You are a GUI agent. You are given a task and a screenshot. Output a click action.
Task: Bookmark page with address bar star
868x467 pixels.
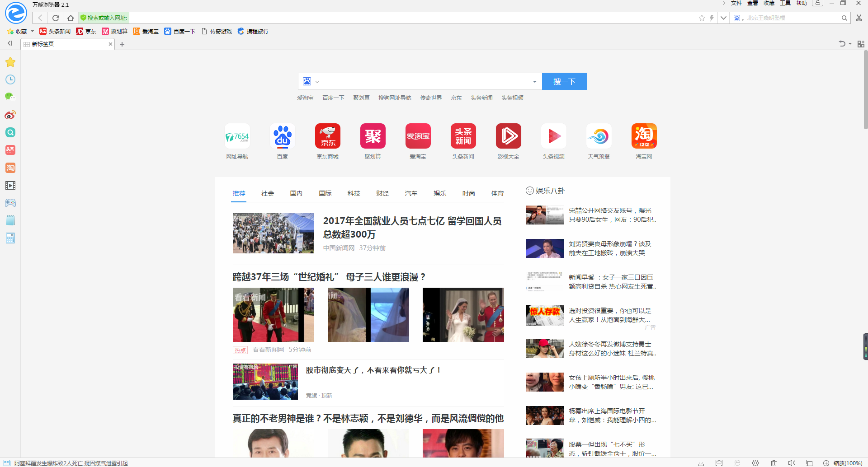[702, 18]
